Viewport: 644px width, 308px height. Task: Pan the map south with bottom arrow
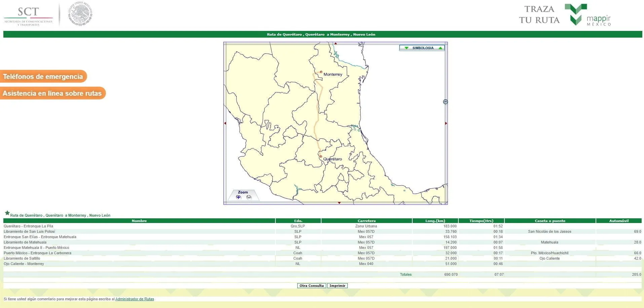(x=339, y=203)
